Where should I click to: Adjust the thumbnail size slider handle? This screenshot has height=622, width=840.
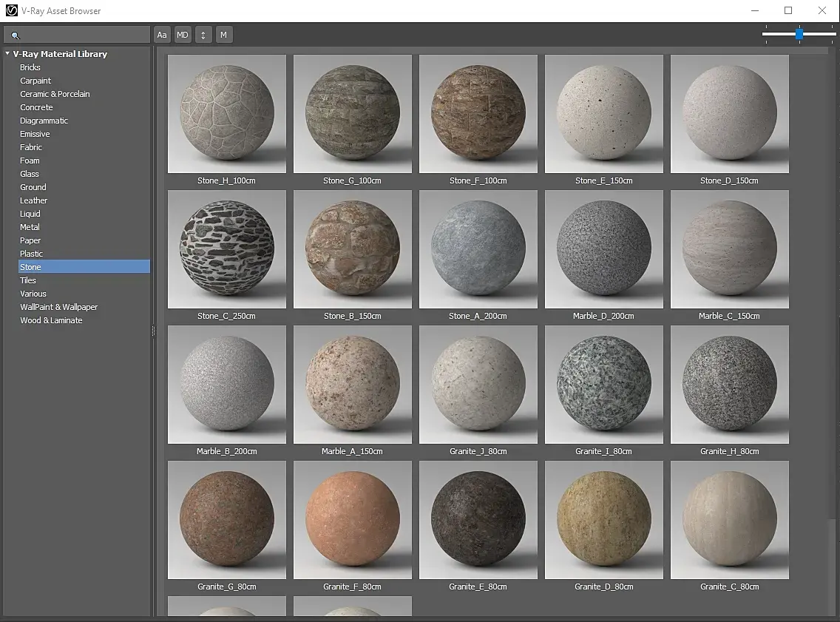(799, 34)
